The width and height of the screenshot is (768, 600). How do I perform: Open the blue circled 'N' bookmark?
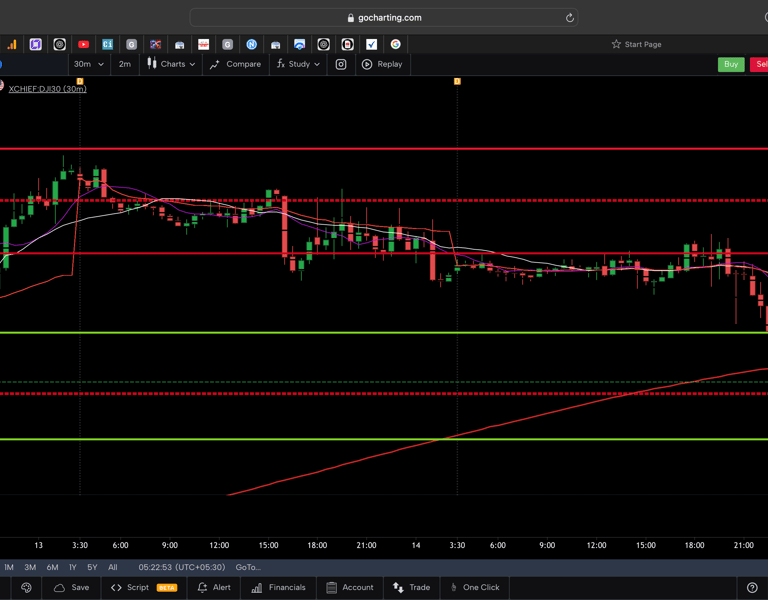click(x=251, y=45)
